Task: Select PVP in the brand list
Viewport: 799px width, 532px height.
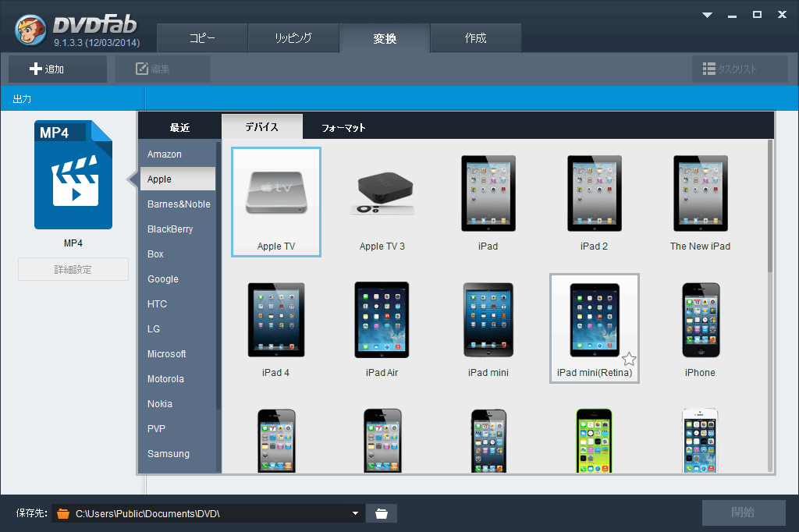Action: click(x=178, y=428)
